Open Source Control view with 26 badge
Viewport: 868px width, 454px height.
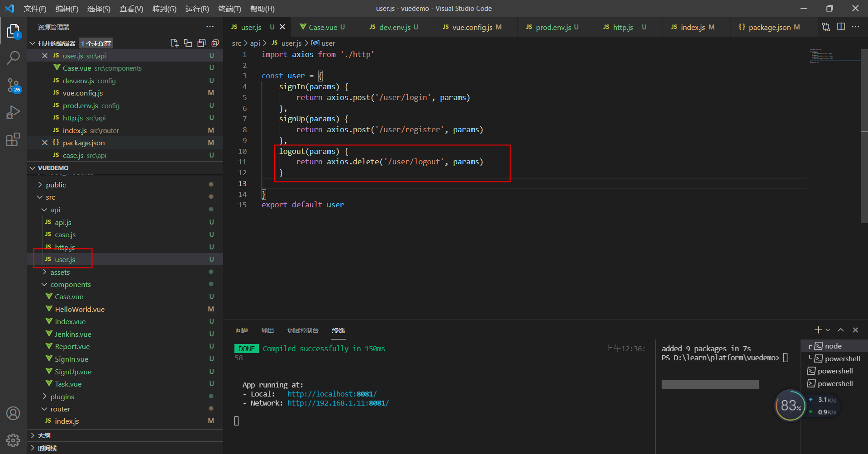(x=13, y=85)
